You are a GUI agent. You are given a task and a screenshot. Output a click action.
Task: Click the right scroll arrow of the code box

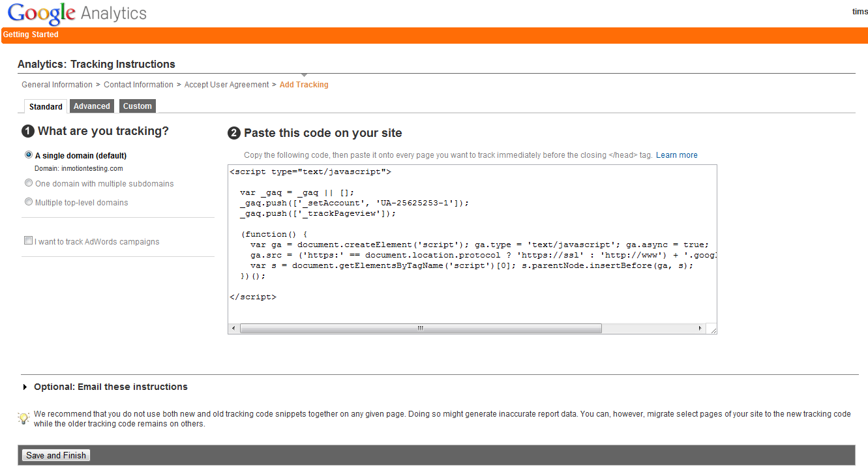tap(700, 328)
